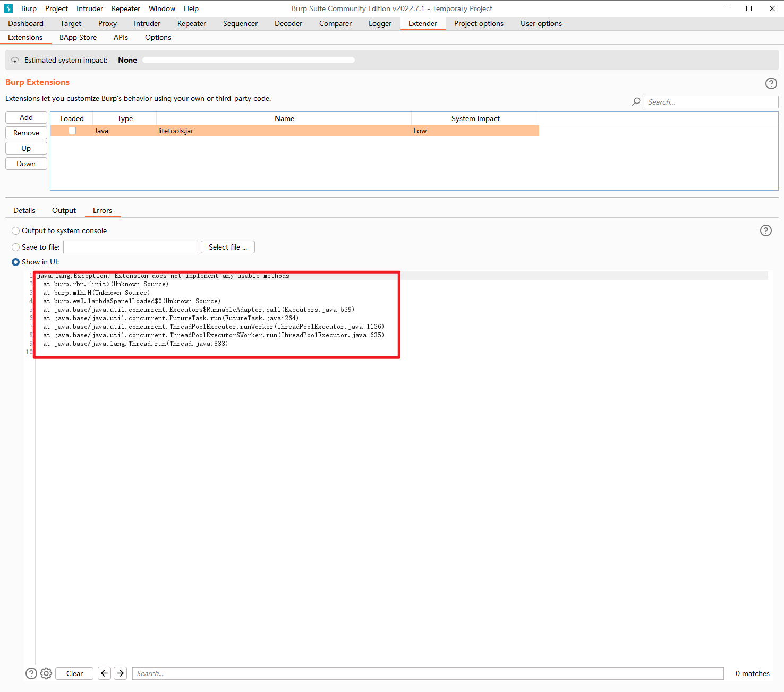Go to next search match arrow

point(121,673)
